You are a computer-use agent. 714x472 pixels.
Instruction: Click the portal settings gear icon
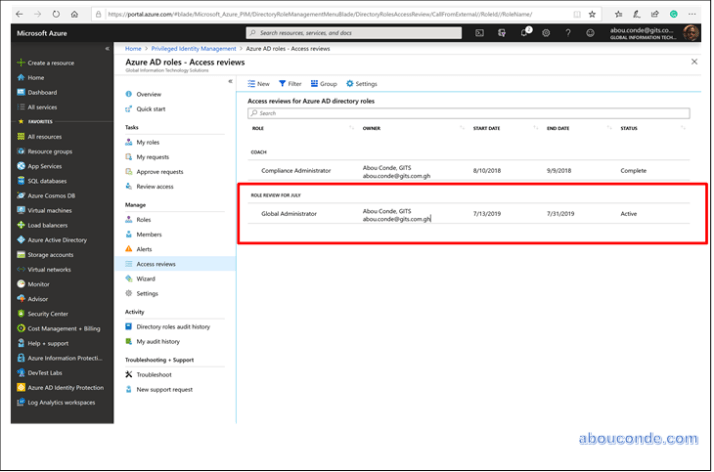546,33
